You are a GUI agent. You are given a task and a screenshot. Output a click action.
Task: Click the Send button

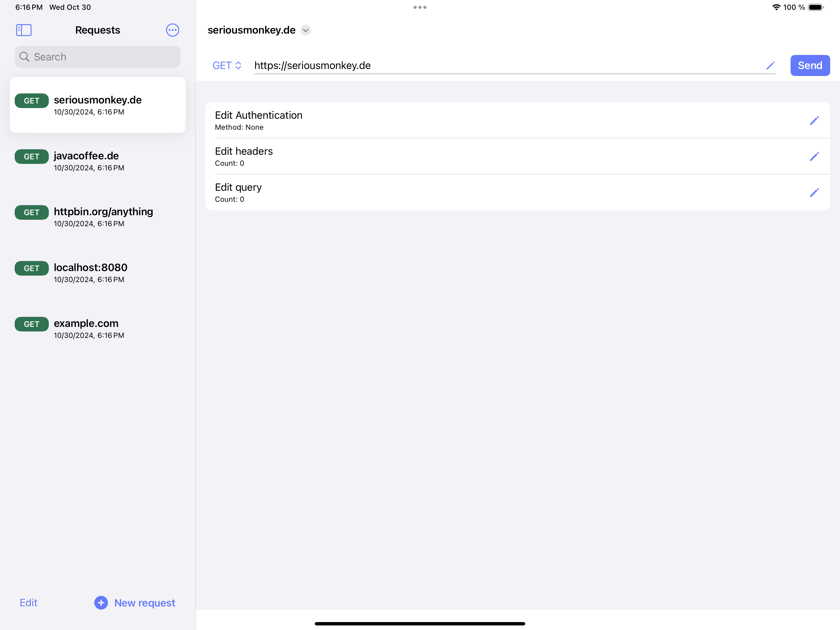pyautogui.click(x=810, y=65)
